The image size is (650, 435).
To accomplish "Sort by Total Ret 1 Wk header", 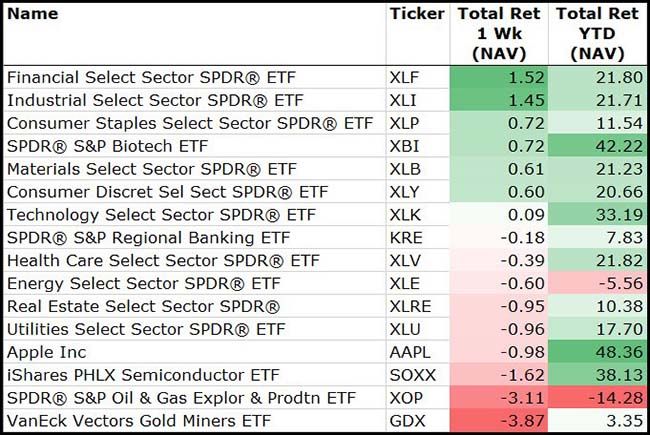I will pos(498,33).
